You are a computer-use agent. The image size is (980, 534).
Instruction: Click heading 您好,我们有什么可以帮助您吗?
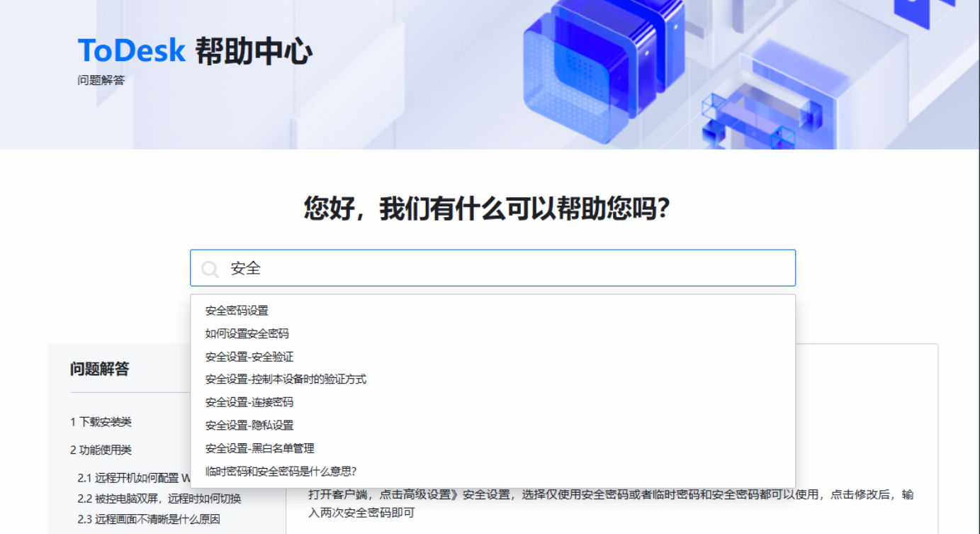(x=488, y=208)
